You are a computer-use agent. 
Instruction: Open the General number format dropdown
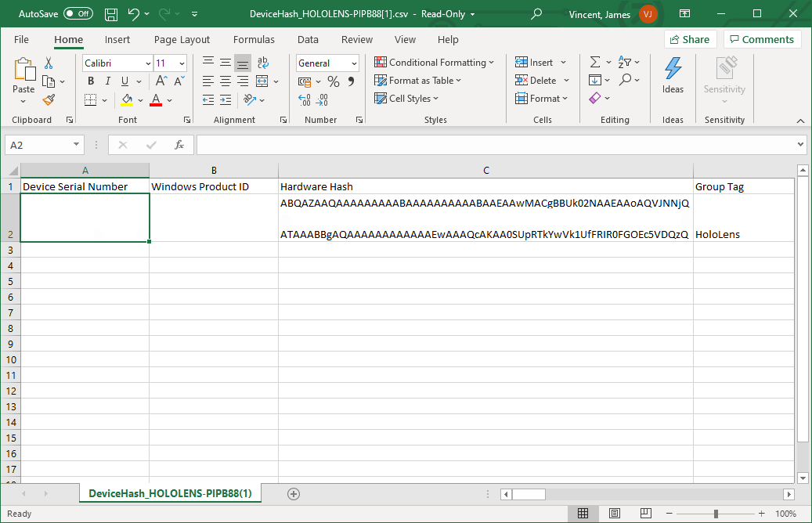[x=354, y=63]
